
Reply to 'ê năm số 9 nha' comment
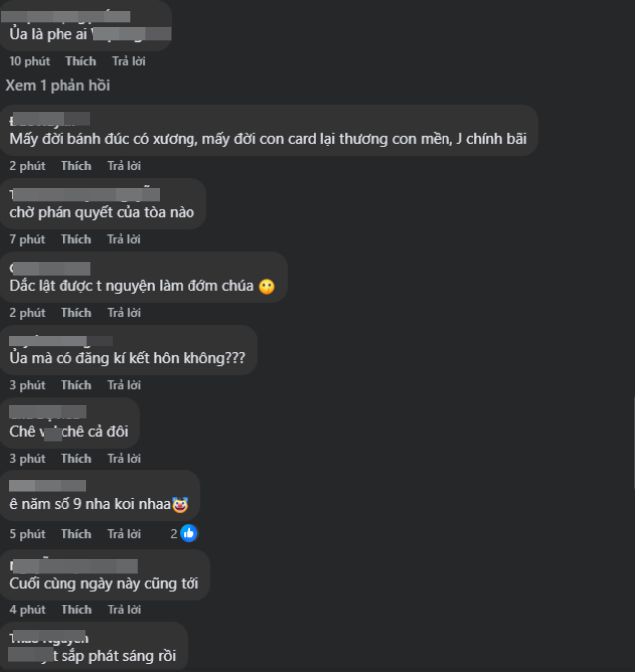124,534
